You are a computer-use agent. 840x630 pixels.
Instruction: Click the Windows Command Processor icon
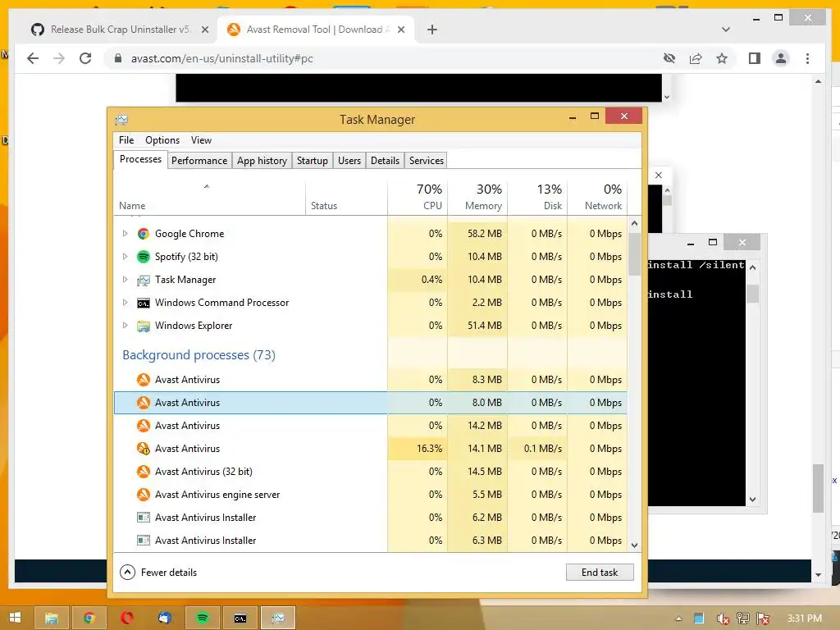[x=143, y=303]
